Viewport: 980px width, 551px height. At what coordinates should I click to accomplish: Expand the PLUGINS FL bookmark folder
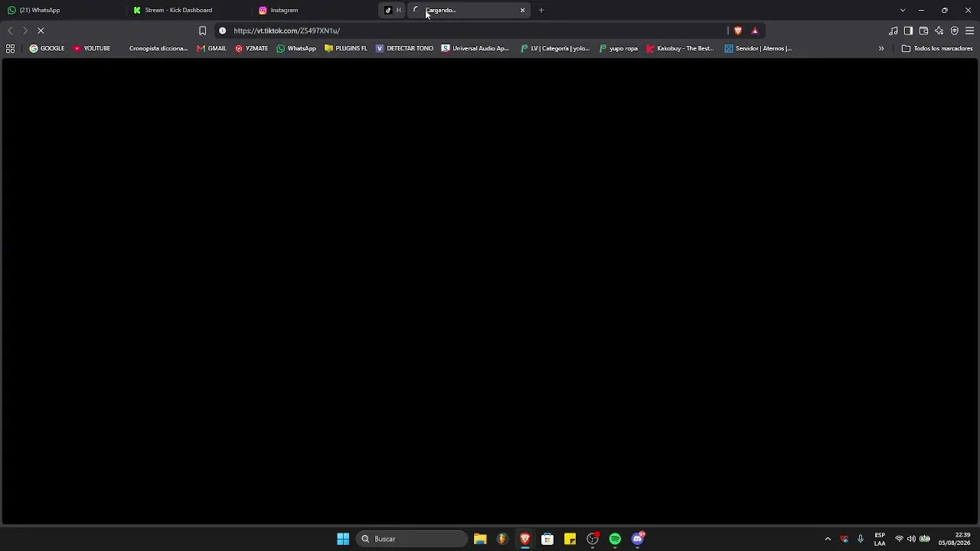pyautogui.click(x=345, y=48)
